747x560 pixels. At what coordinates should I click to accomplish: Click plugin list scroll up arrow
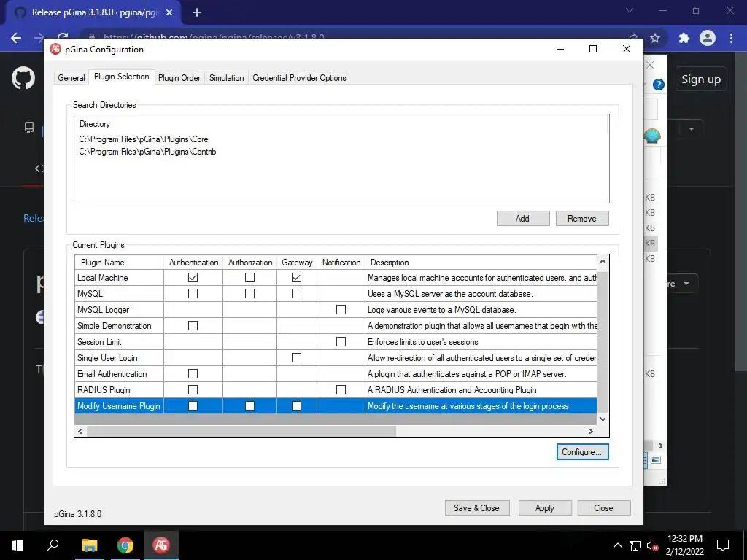pos(603,262)
